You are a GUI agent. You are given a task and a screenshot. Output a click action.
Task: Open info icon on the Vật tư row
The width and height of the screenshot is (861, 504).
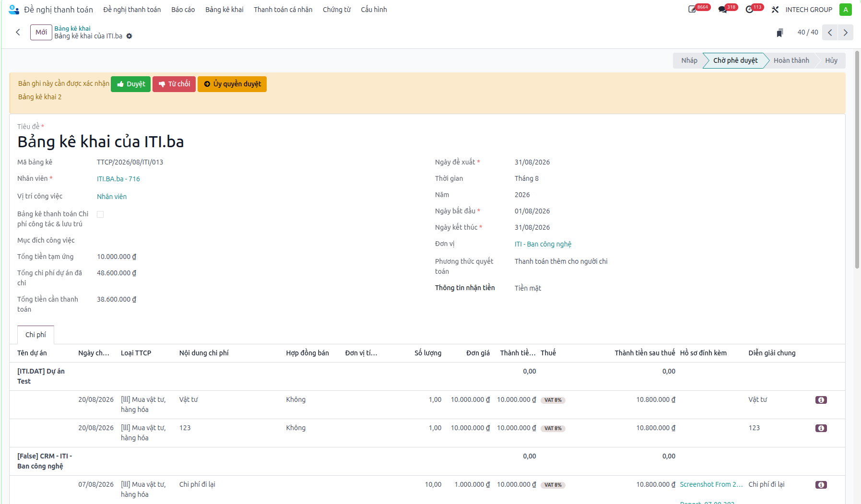click(821, 400)
